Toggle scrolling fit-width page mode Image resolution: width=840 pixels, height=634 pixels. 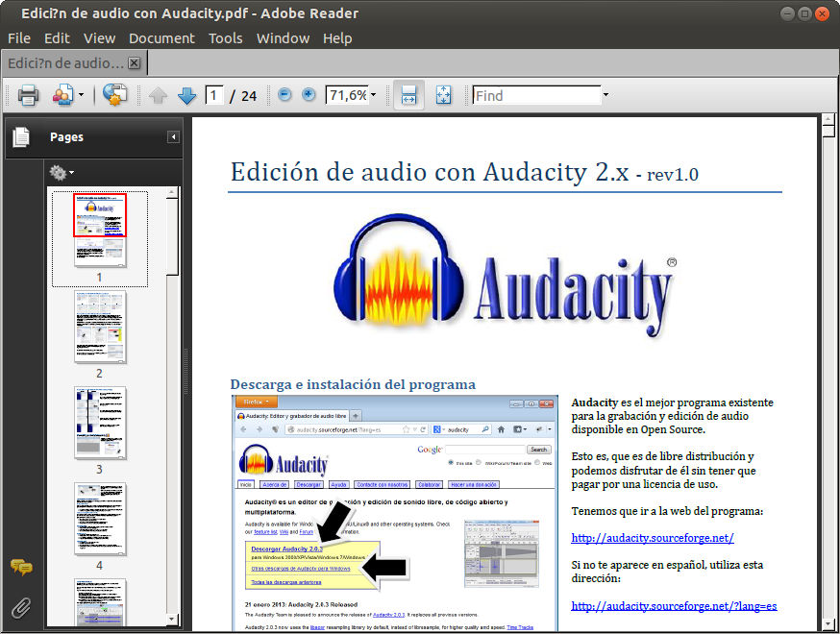(408, 95)
